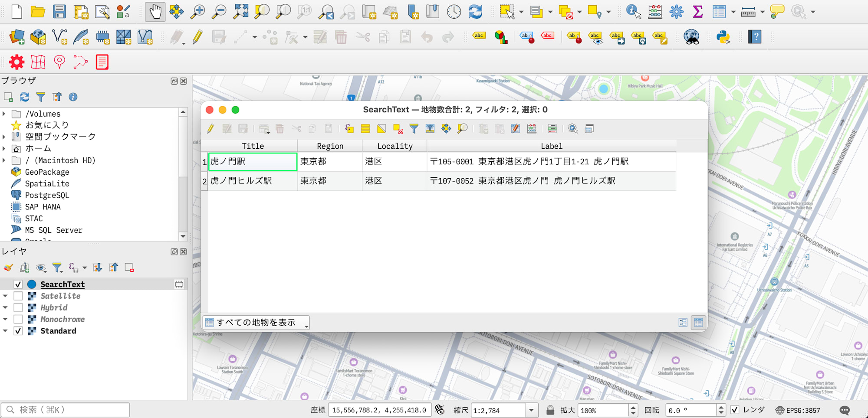This screenshot has height=418, width=868.
Task: Open the Field Calculator abacus icon
Action: 655,12
